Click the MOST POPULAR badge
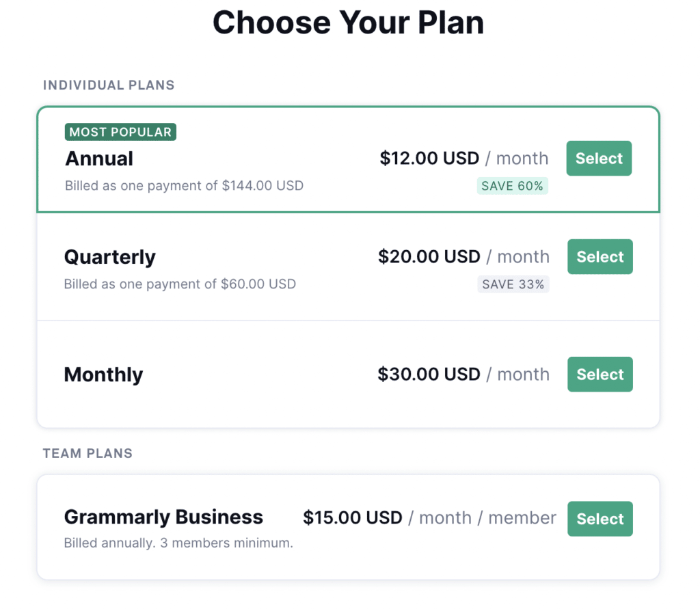The width and height of the screenshot is (700, 609). [x=120, y=132]
